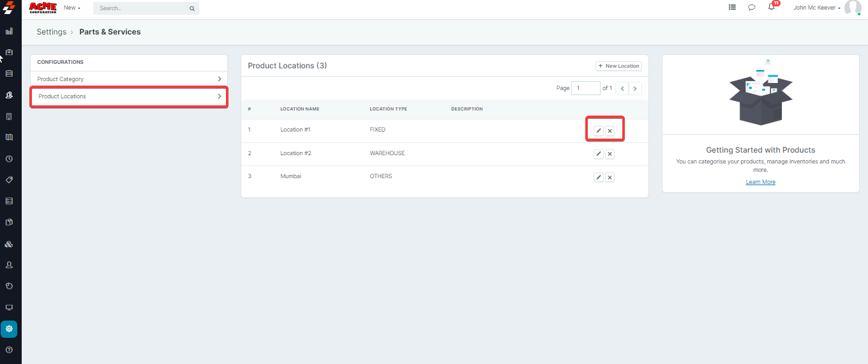Go to next page with right arrow
Screen dimensions: 868x364
pyautogui.click(x=636, y=88)
